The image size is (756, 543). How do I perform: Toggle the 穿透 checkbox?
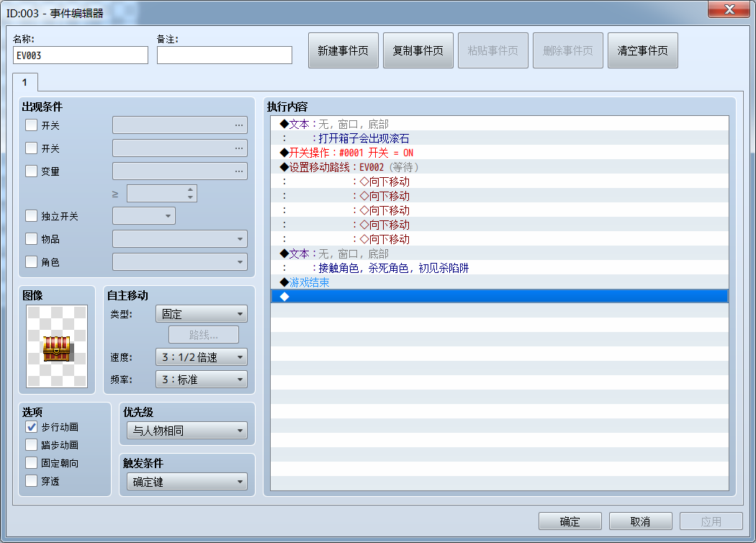click(x=32, y=481)
